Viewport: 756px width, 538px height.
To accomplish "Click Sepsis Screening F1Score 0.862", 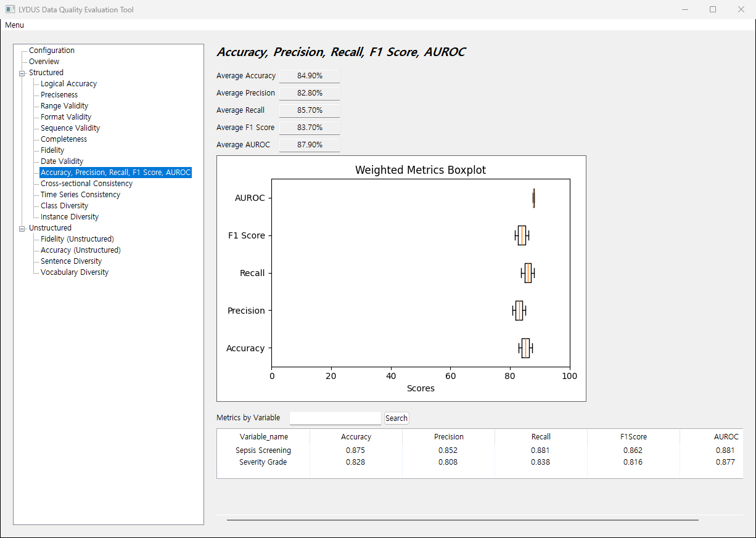I will coord(633,450).
